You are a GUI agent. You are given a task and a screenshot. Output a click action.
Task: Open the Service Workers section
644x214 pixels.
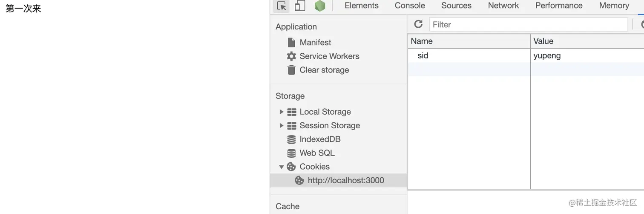pyautogui.click(x=329, y=56)
